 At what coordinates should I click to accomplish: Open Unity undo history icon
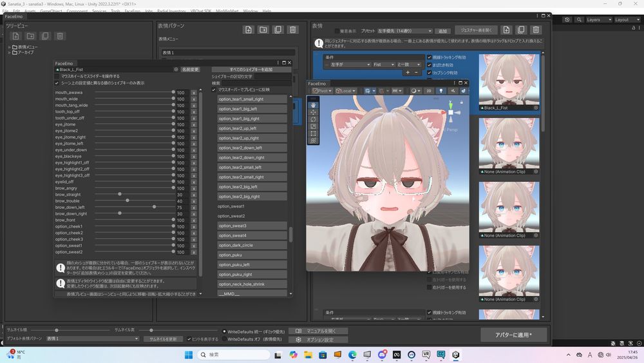point(567,20)
